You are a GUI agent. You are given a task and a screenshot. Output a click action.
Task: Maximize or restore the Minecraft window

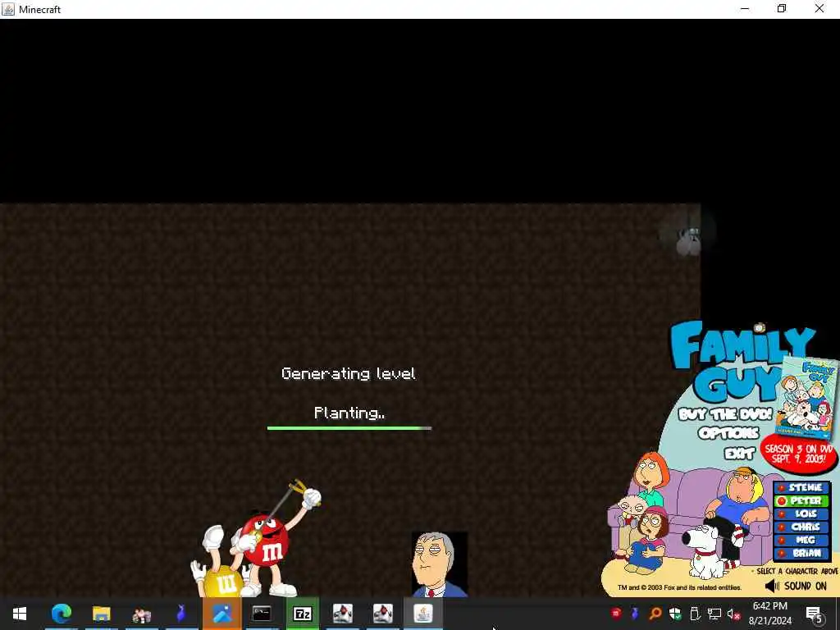[782, 8]
